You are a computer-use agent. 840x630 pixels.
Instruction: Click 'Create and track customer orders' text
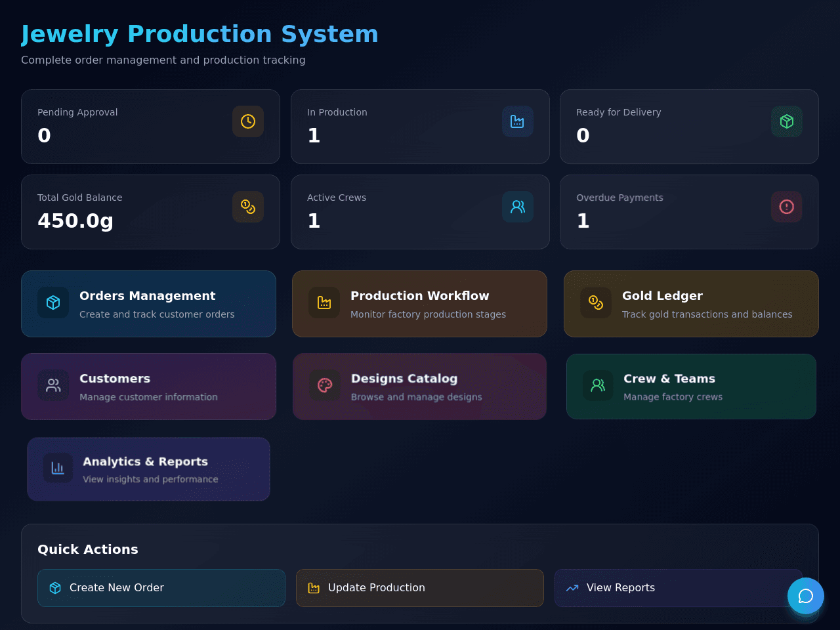(x=157, y=314)
